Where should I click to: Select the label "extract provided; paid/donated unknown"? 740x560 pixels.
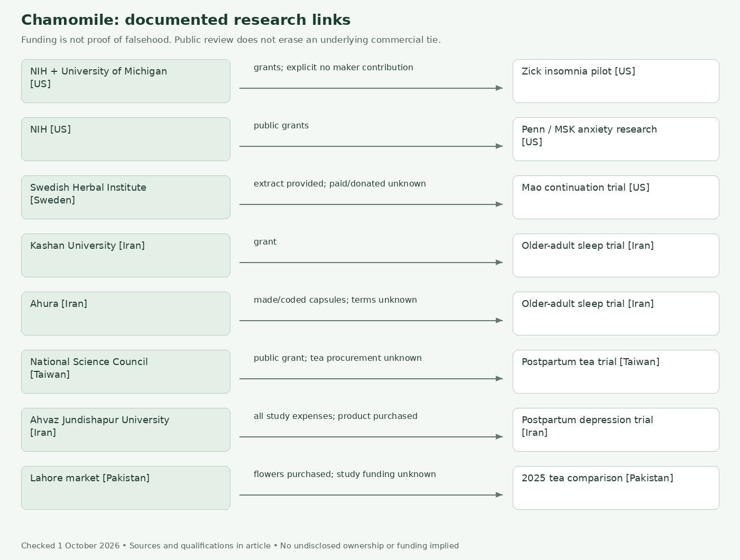pyautogui.click(x=340, y=184)
